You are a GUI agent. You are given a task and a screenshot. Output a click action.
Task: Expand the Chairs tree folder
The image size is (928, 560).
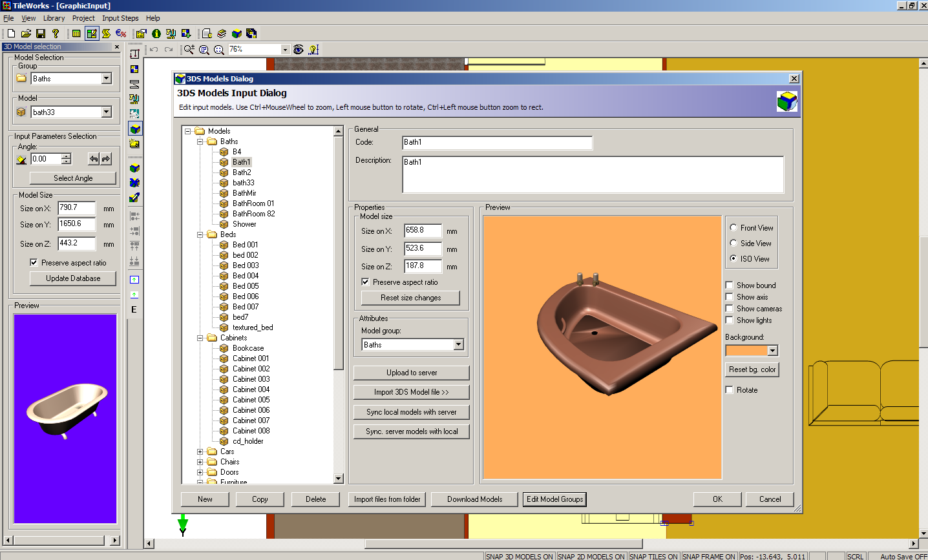200,462
